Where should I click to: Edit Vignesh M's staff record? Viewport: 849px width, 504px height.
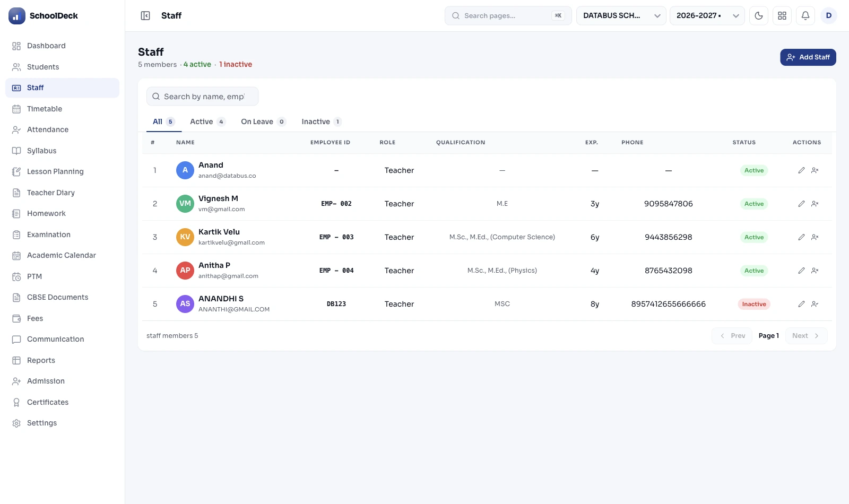[801, 204]
